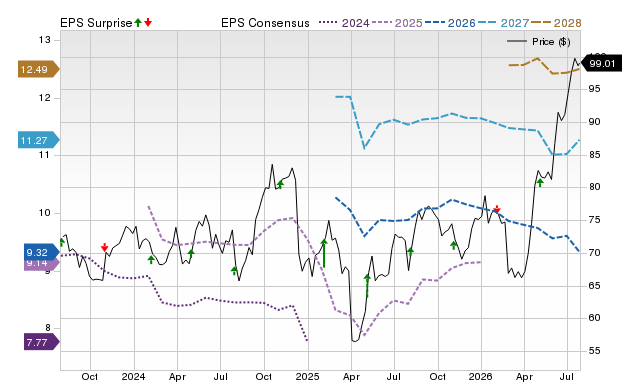
Task: Click the red down surprise arrow before 2024
Action: (x=104, y=247)
